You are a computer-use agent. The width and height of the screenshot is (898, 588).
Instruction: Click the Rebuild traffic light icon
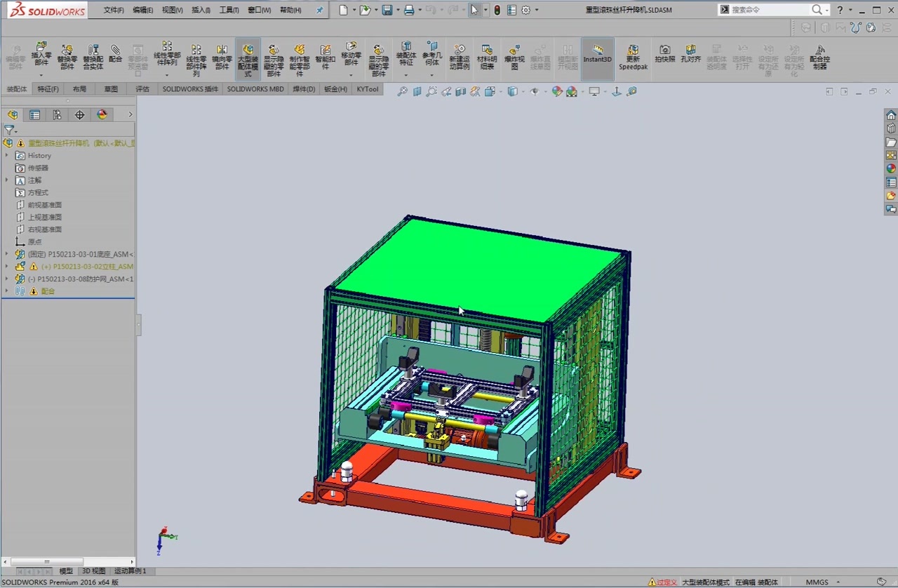pos(497,10)
